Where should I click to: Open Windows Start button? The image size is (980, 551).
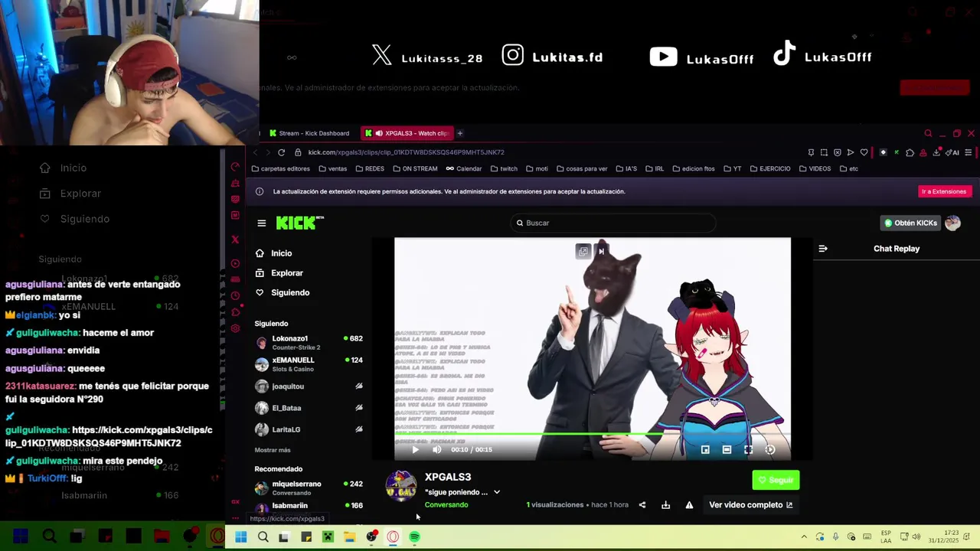tap(241, 537)
